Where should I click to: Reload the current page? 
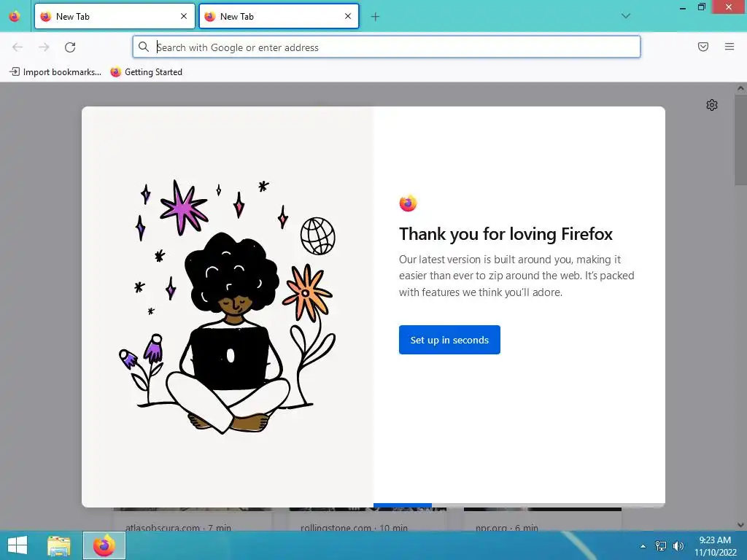tap(70, 47)
